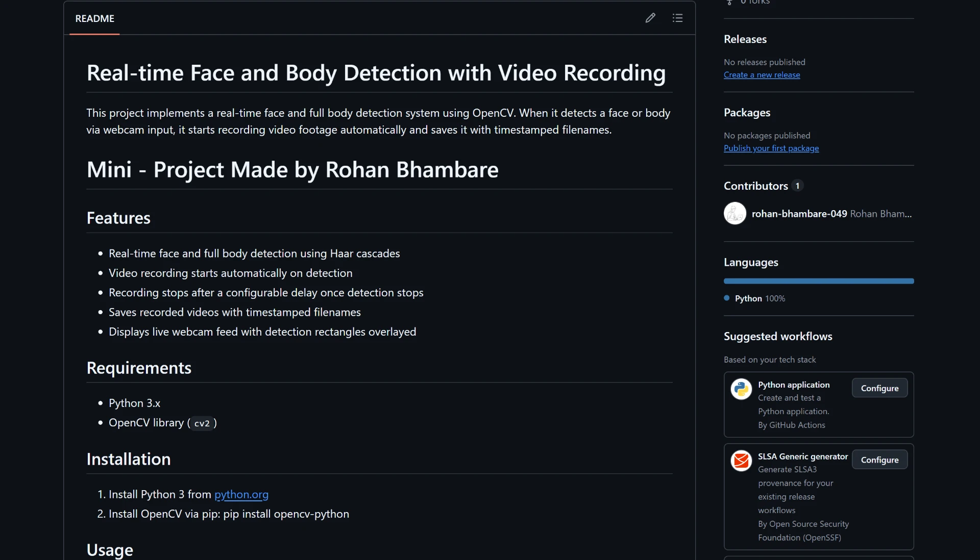Click the Releases heading link

pos(745,39)
